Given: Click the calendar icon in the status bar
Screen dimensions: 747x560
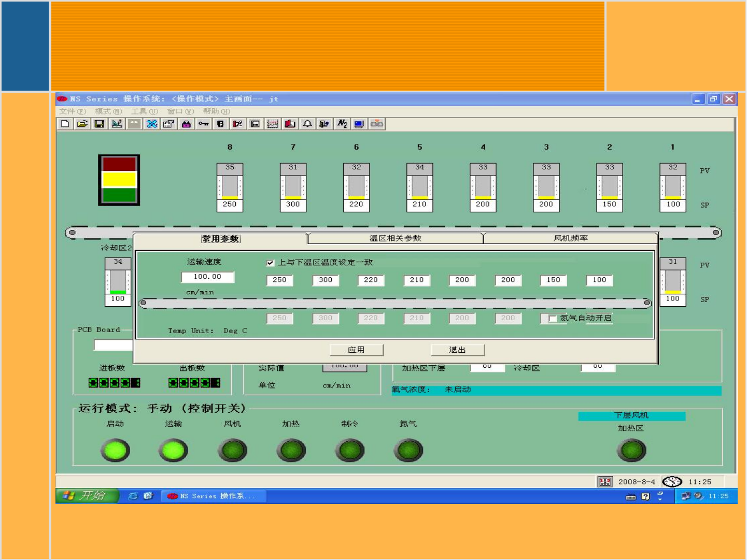Looking at the screenshot, I should point(605,482).
